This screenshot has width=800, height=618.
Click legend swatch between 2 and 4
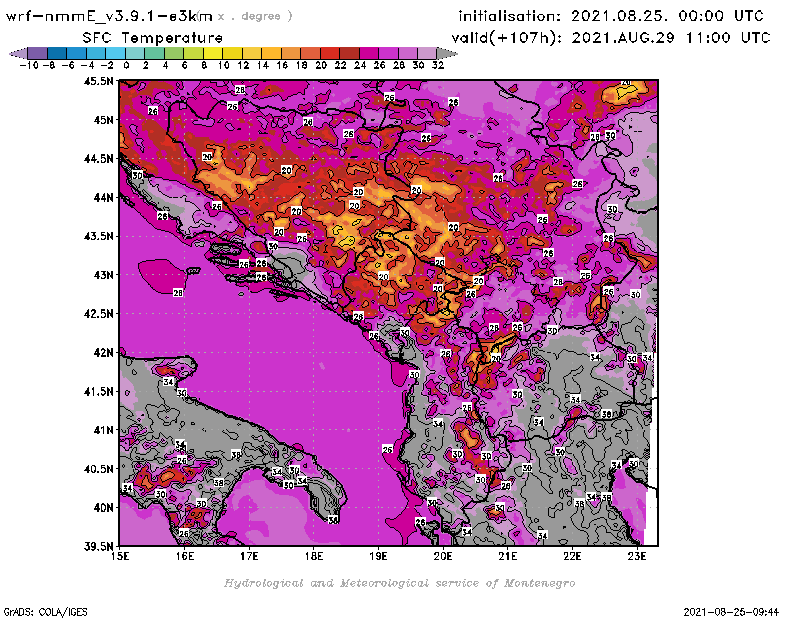point(155,53)
